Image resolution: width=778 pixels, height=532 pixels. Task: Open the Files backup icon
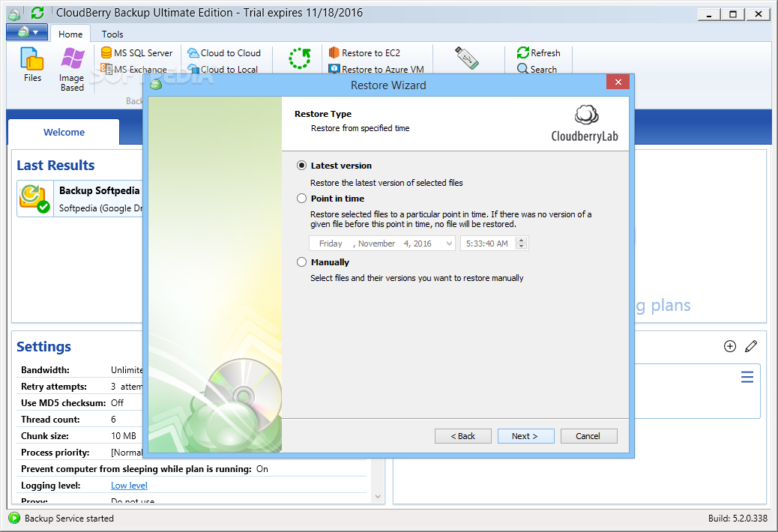pos(32,64)
